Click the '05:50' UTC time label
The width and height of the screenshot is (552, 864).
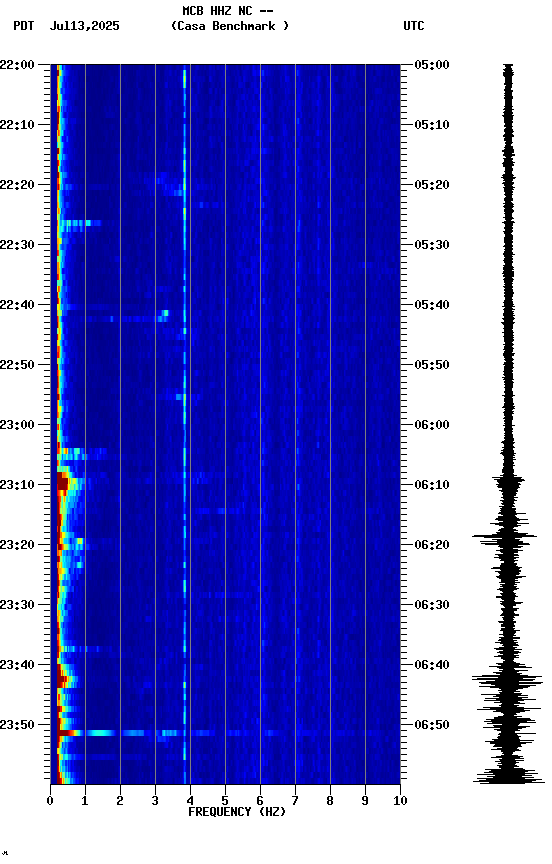[432, 365]
